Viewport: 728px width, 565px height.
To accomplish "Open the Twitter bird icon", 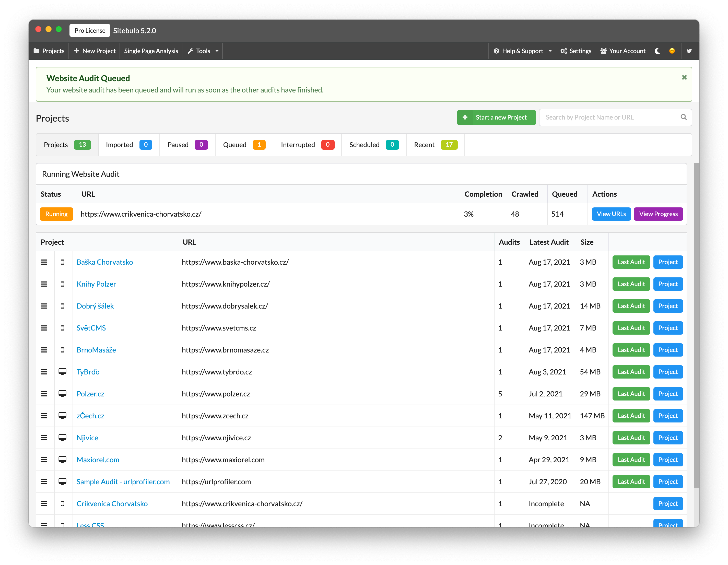I will click(x=689, y=51).
